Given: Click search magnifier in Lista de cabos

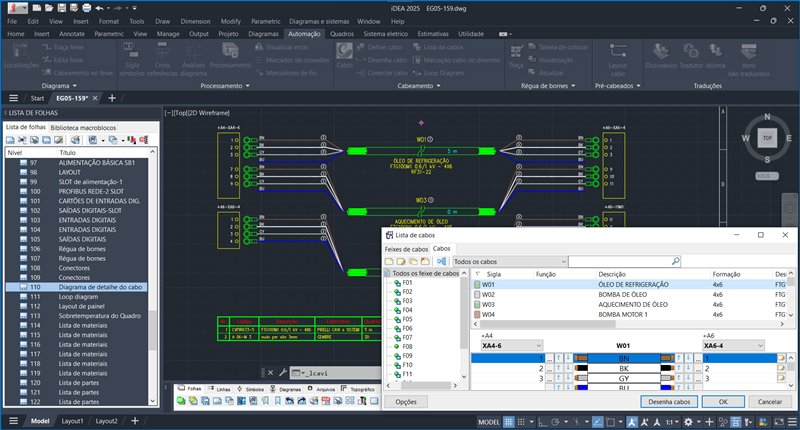Looking at the screenshot, I should pyautogui.click(x=676, y=261).
